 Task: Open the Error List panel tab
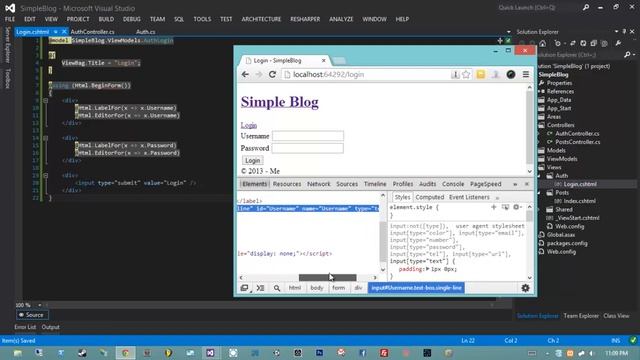[25, 327]
